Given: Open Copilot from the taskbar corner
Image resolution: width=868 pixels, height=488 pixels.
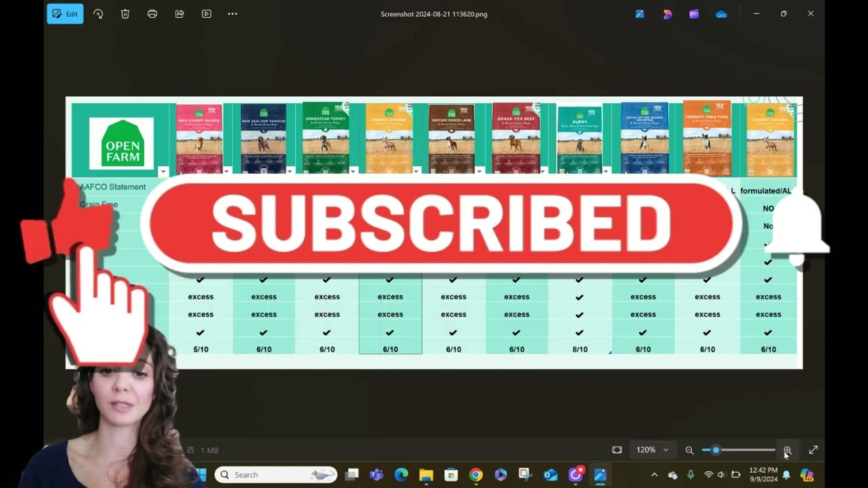Looking at the screenshot, I should [x=807, y=475].
